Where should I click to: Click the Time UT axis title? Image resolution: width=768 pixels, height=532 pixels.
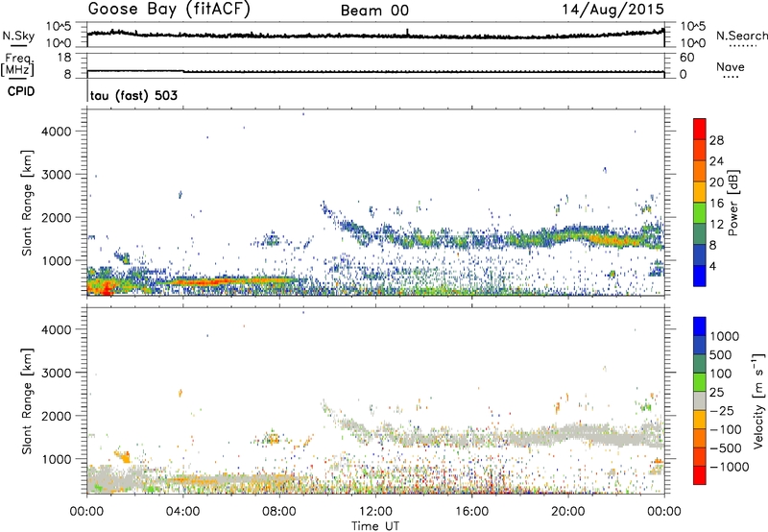click(x=375, y=525)
